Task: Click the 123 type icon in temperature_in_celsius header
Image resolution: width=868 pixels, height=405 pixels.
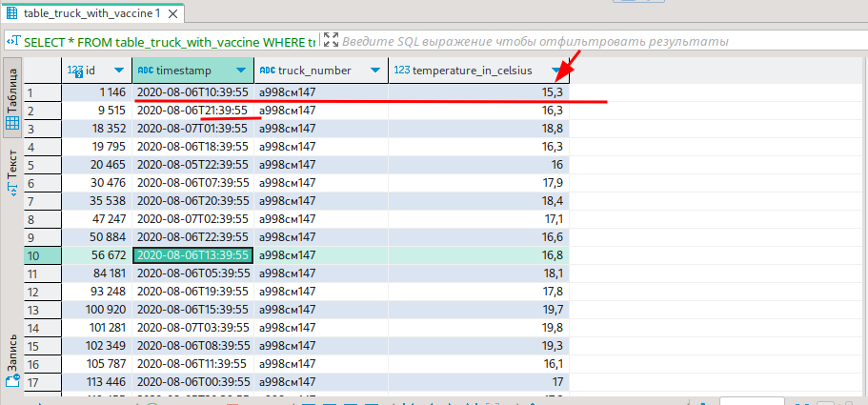Action: coord(402,71)
